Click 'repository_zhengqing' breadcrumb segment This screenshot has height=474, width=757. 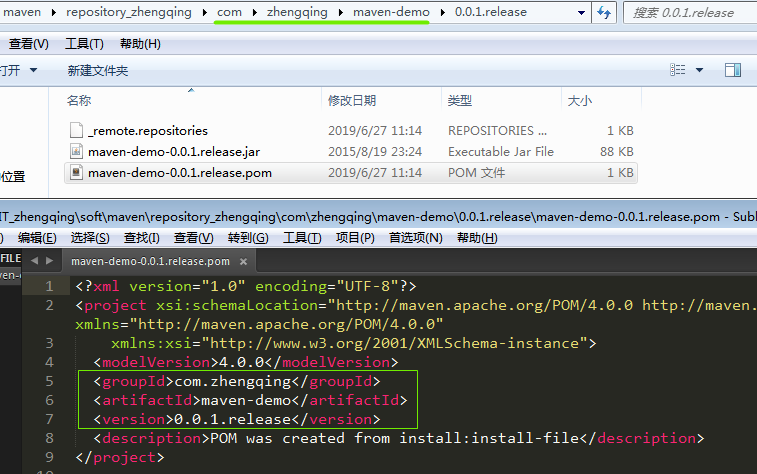[x=129, y=12]
